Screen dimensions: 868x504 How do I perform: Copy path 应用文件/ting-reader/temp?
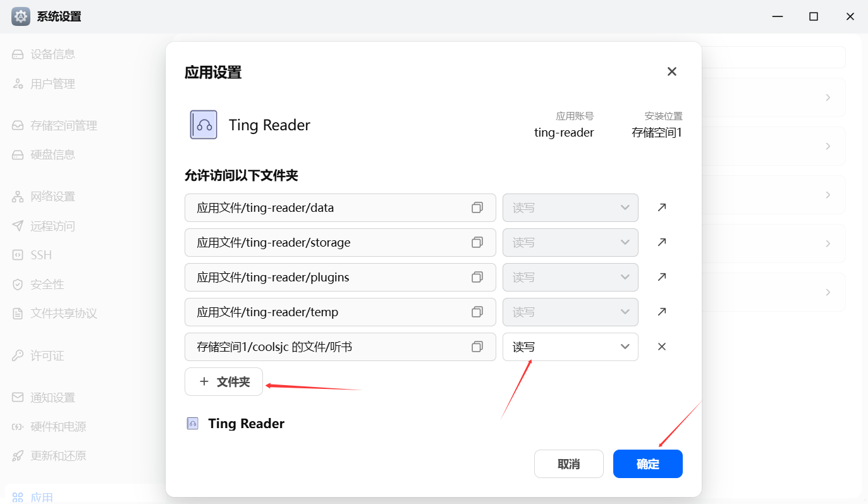point(477,312)
